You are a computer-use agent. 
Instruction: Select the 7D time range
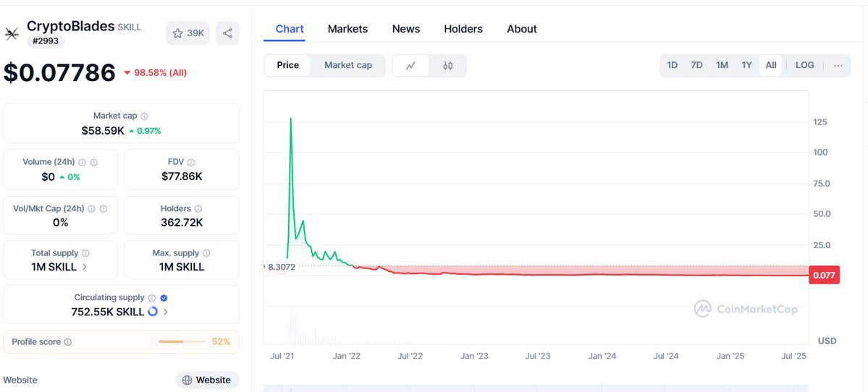click(x=696, y=65)
